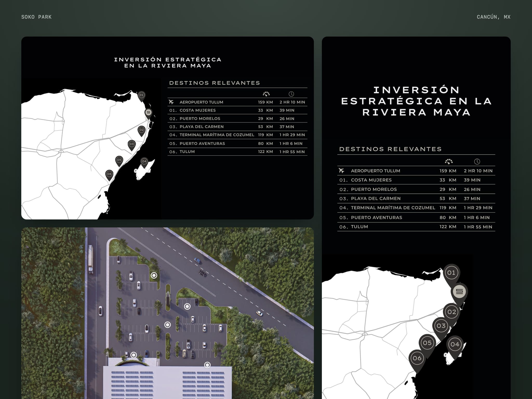Screen dimensions: 532x399
Task: Select PLAYA DEL CARMEN row in left table
Action: point(237,127)
